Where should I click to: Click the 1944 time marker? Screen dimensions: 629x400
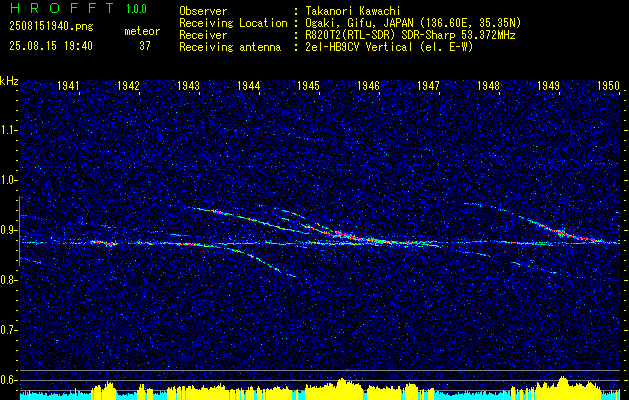(249, 85)
